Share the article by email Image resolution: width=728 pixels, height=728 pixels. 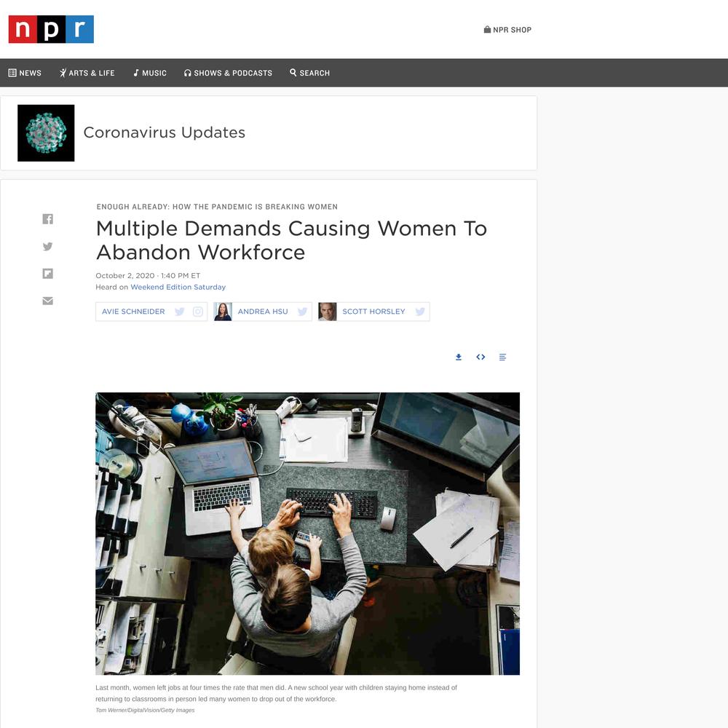(x=48, y=301)
